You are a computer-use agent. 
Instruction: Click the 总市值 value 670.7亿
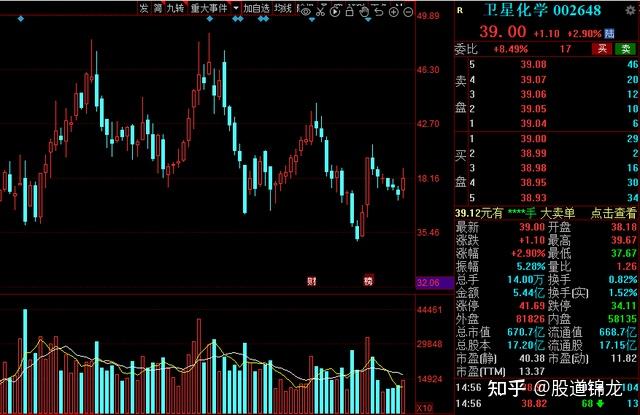pyautogui.click(x=526, y=332)
